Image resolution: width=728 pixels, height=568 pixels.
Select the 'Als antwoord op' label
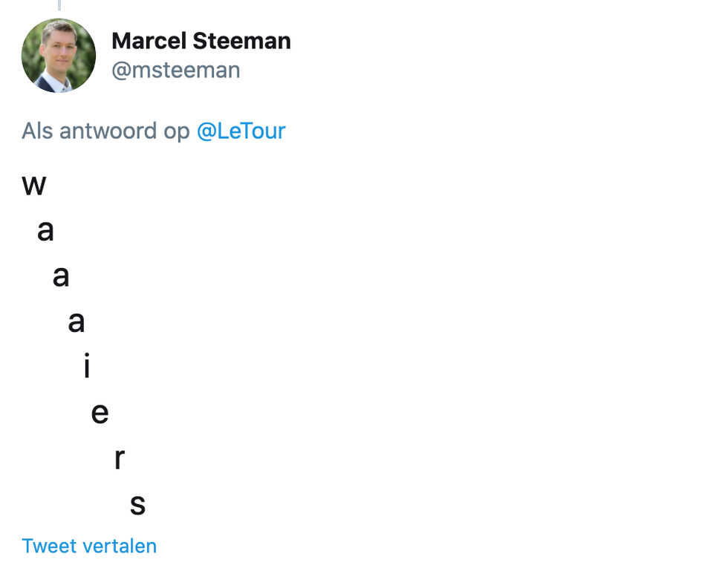(x=105, y=131)
